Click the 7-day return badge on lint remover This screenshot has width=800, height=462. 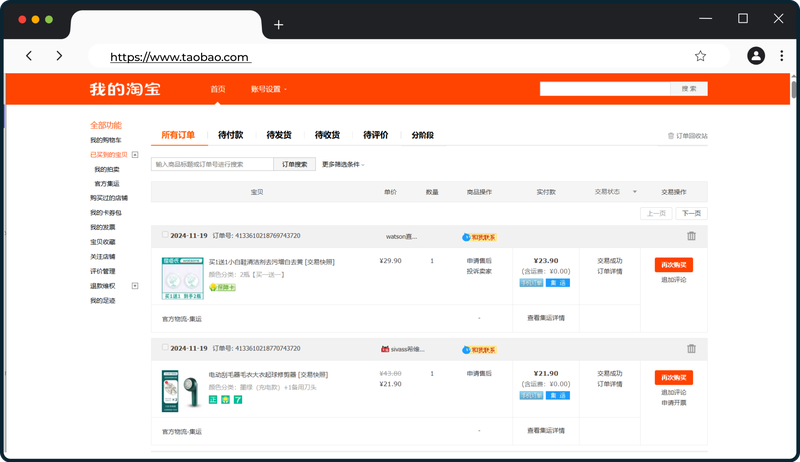pos(238,400)
